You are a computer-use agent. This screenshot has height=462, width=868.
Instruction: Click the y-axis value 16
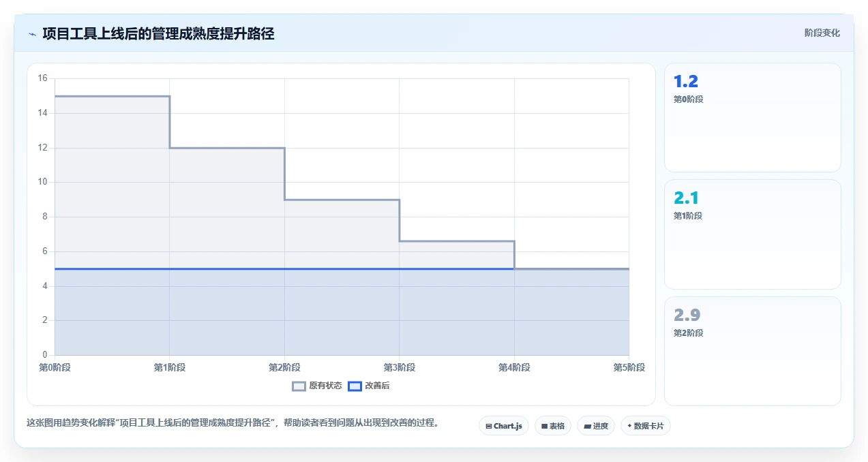[x=42, y=78]
